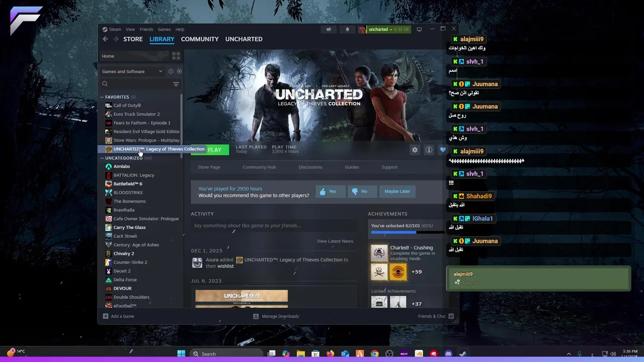Image resolution: width=644 pixels, height=362 pixels.
Task: Click View Latest News
Action: point(335,241)
